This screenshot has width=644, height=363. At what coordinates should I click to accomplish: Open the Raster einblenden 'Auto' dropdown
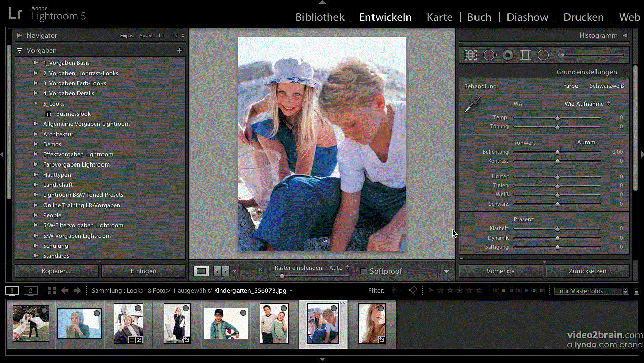coord(340,268)
